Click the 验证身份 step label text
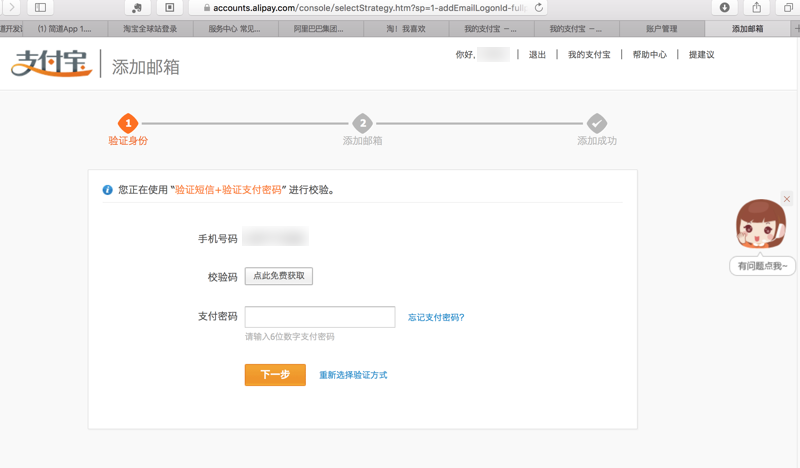800x468 pixels. pos(128,141)
